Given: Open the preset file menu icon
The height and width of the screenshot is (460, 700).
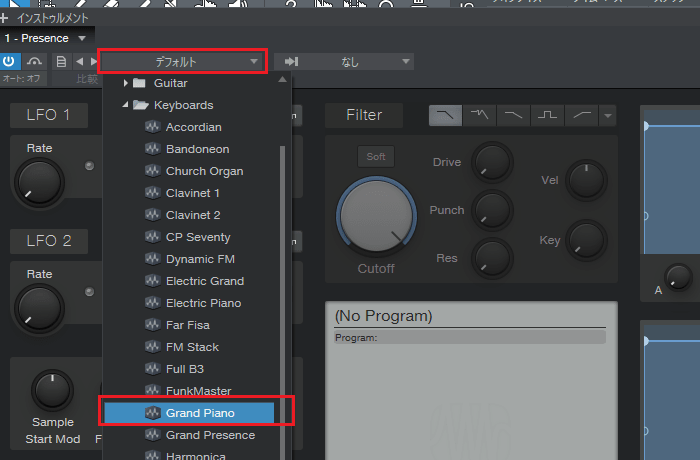Looking at the screenshot, I should coord(61,62).
